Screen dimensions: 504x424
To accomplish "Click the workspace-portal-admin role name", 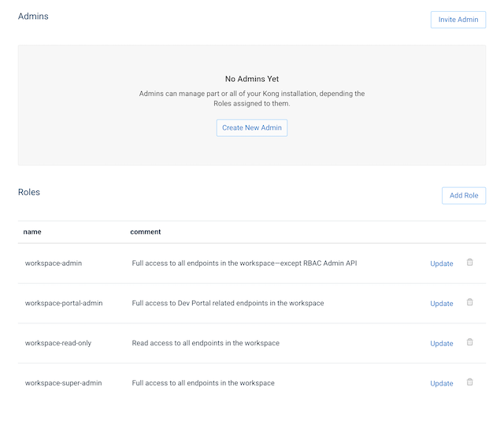I will tap(64, 304).
